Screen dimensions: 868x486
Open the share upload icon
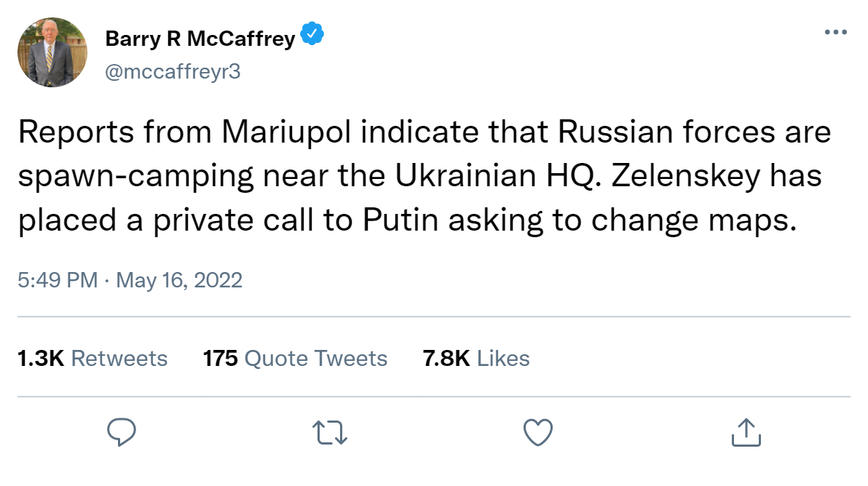[746, 432]
